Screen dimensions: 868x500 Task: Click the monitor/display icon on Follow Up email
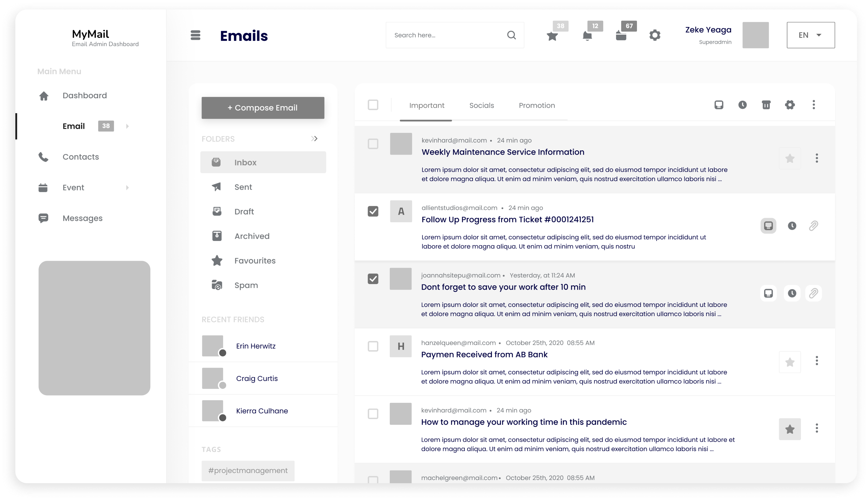[x=769, y=225]
